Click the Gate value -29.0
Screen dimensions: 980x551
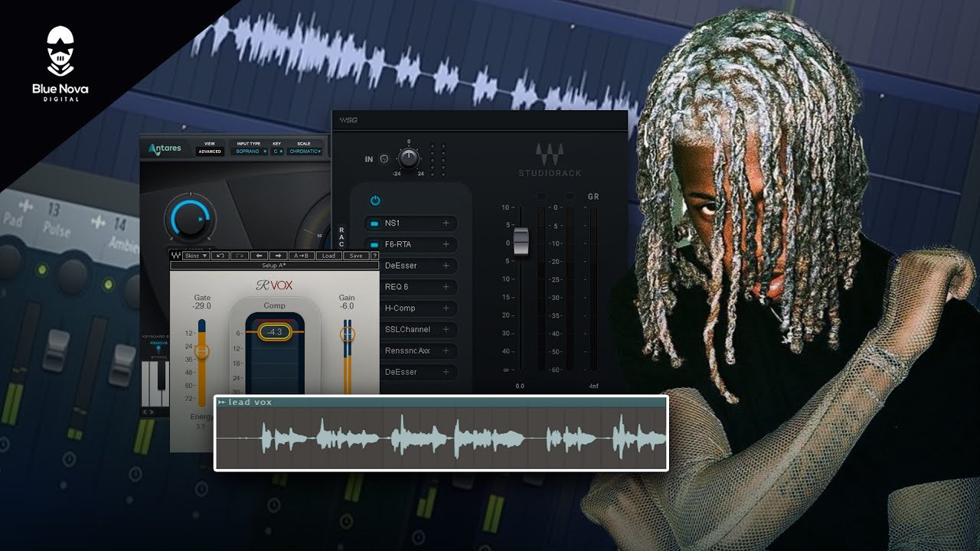pyautogui.click(x=202, y=306)
